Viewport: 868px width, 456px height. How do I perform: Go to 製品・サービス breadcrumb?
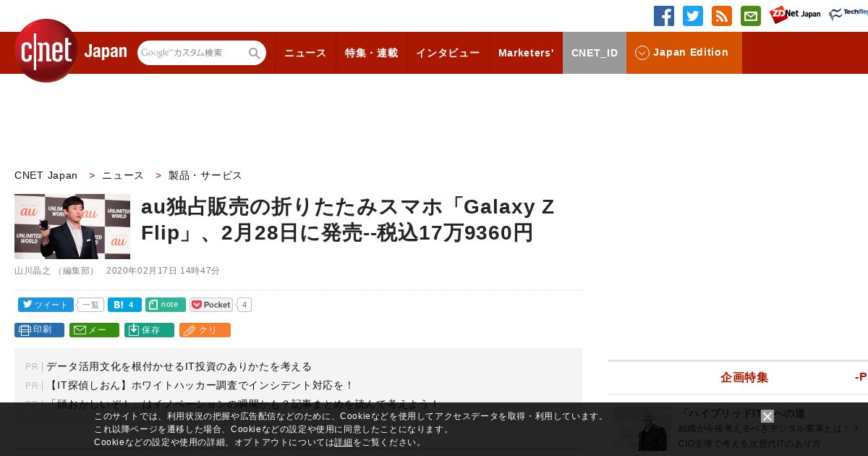click(205, 175)
